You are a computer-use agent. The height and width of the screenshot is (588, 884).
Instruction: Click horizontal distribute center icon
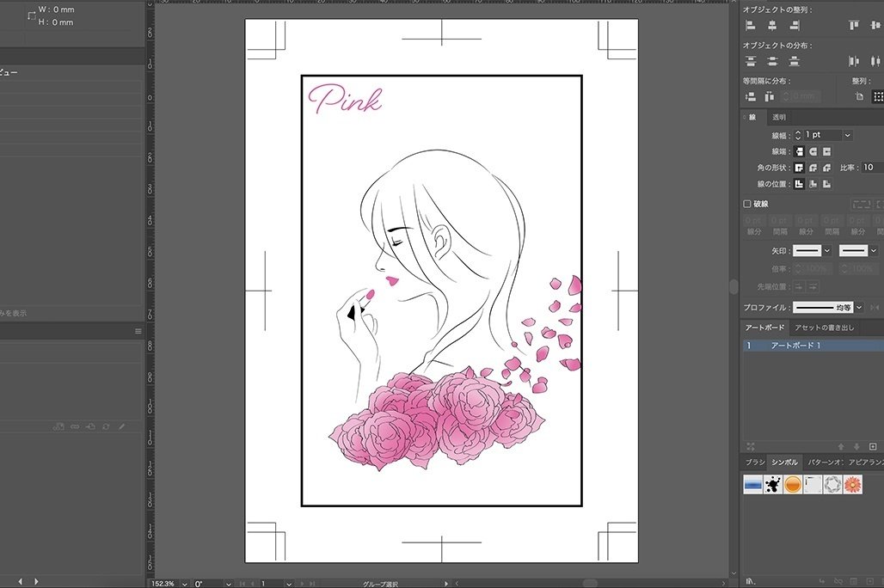click(875, 61)
